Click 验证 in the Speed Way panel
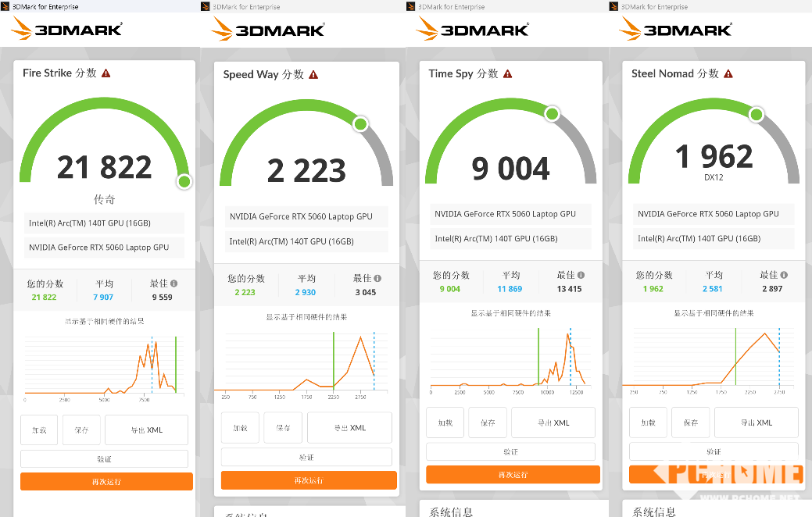 (x=306, y=457)
